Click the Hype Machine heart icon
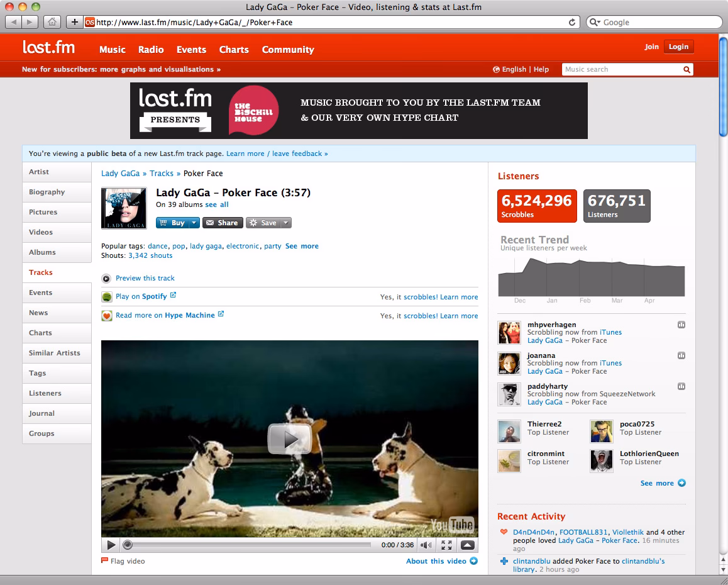728x585 pixels. click(106, 315)
